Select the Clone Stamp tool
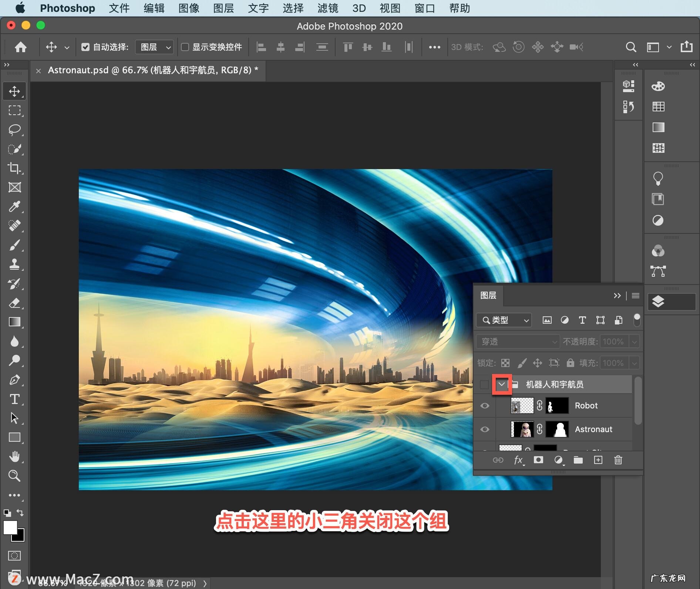 (14, 264)
